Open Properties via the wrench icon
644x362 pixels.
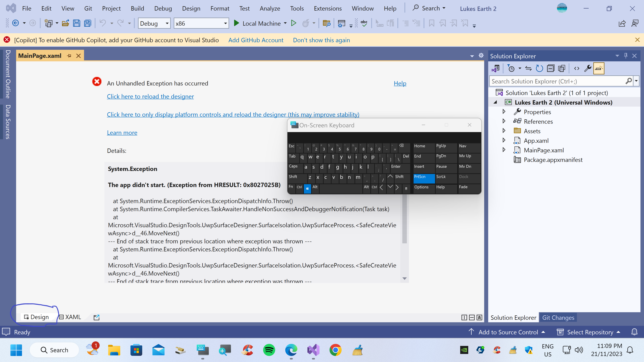(x=588, y=68)
